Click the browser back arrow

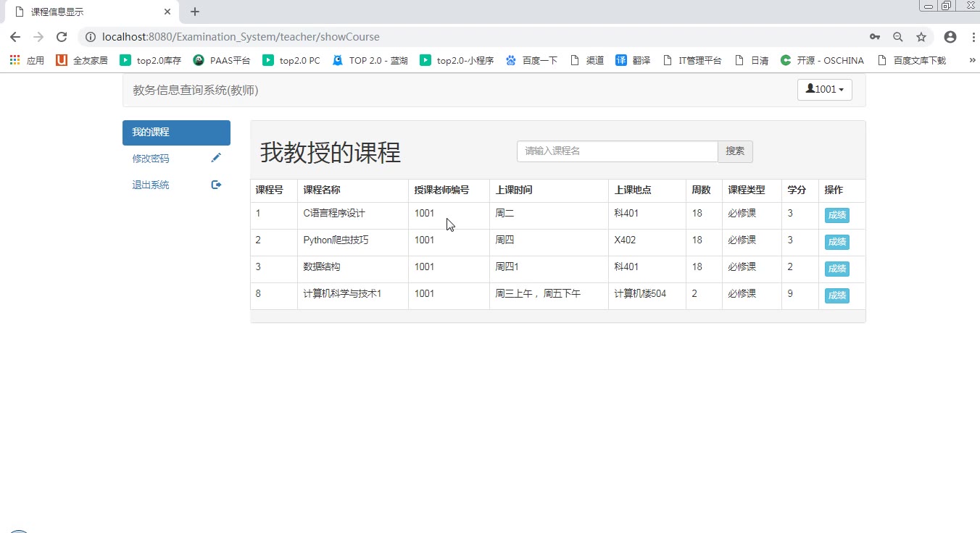tap(15, 37)
